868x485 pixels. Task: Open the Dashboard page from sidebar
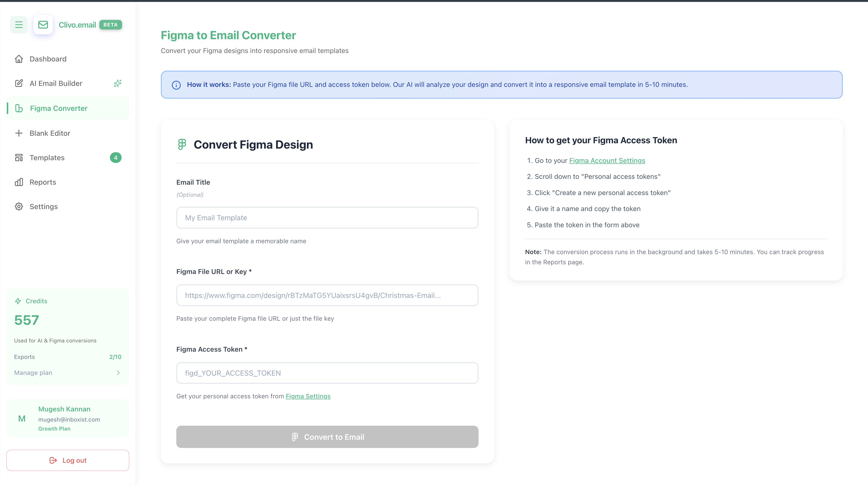pyautogui.click(x=48, y=59)
